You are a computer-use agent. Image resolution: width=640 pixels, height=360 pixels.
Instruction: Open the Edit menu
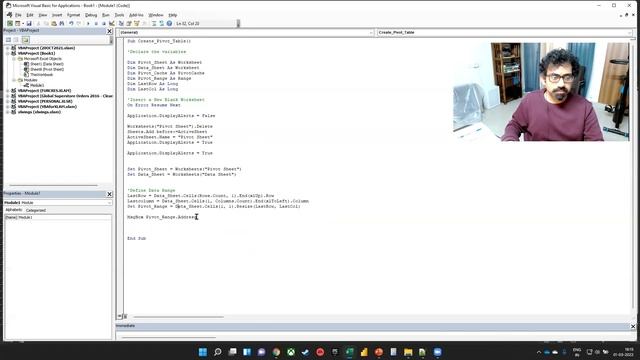tap(30, 15)
